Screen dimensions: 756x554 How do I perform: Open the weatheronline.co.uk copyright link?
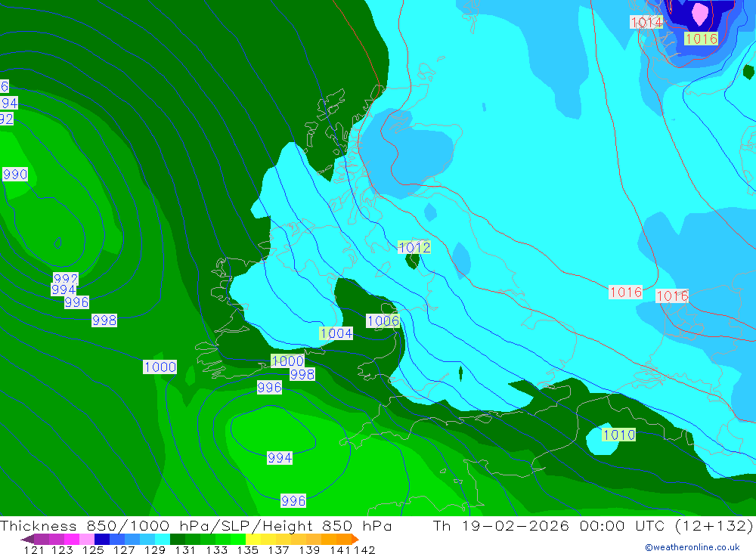point(692,547)
